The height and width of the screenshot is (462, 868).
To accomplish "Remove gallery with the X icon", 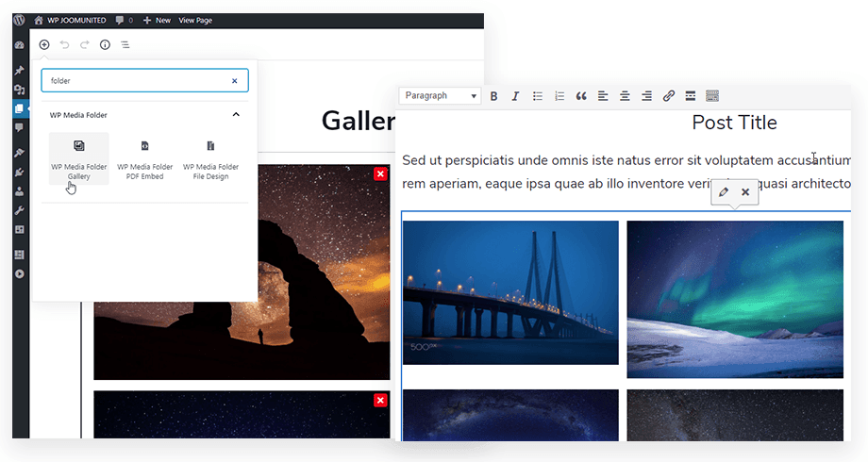I will pyautogui.click(x=745, y=192).
